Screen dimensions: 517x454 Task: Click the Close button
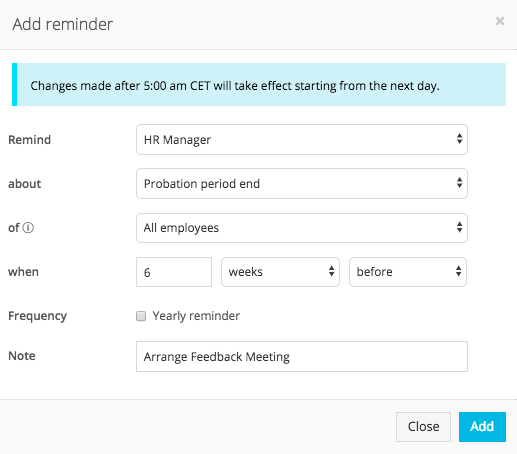(423, 427)
